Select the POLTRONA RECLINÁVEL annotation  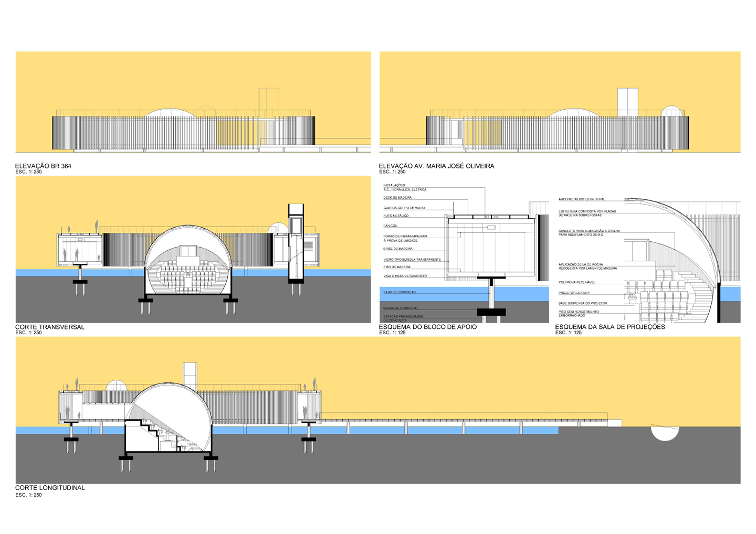tap(577, 283)
